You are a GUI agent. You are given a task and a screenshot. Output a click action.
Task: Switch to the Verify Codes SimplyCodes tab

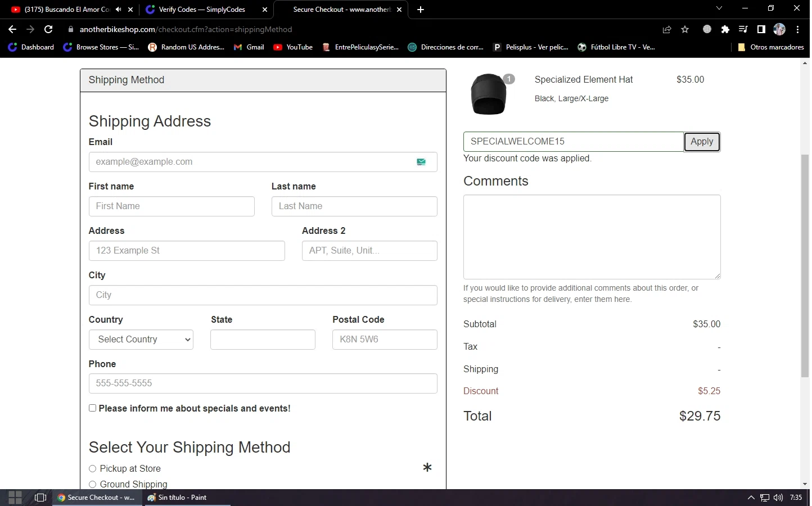tap(201, 10)
